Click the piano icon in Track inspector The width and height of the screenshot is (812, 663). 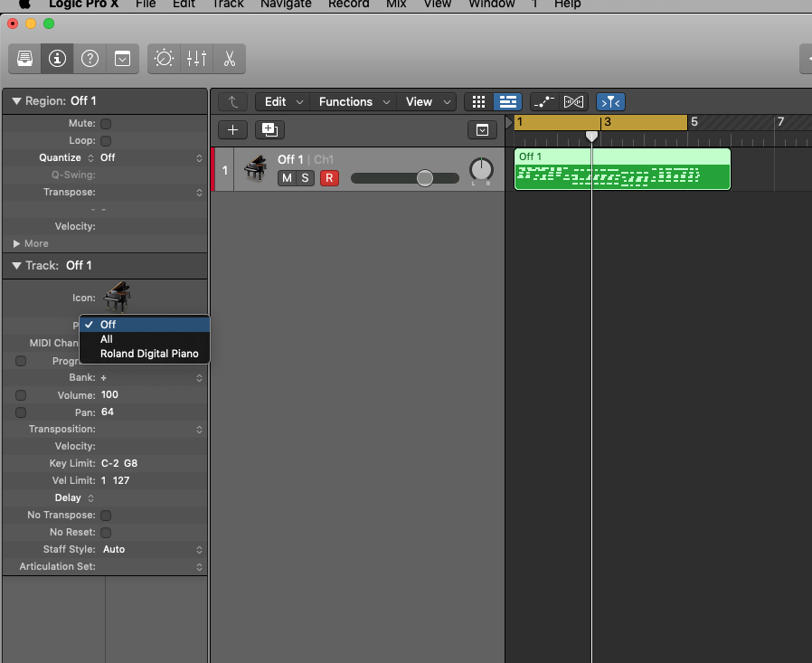[118, 297]
